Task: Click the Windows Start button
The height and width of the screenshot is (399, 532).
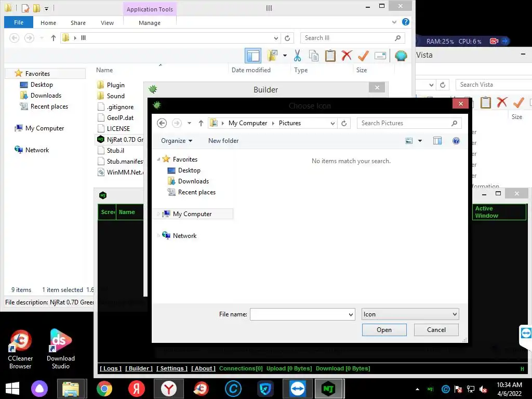Action: click(x=12, y=389)
